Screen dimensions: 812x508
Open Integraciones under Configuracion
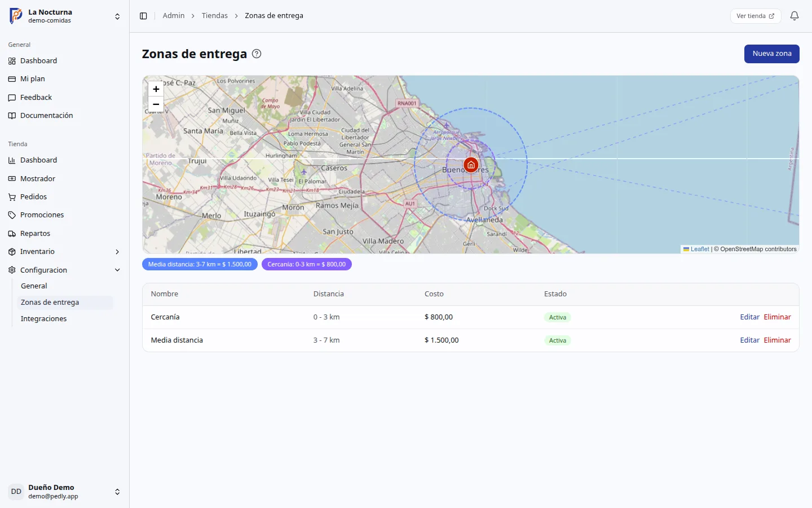click(65, 319)
